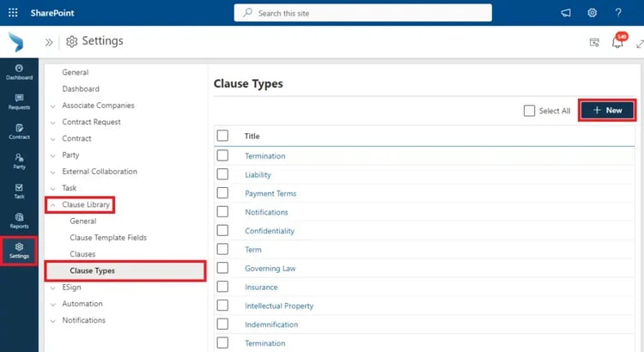Open Contract in the left sidebar

19,132
